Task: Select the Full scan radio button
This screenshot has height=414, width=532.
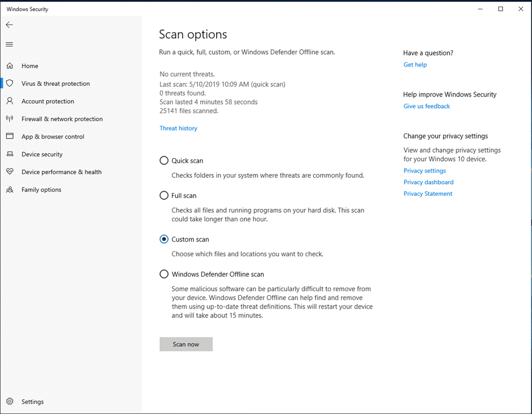Action: click(x=164, y=195)
